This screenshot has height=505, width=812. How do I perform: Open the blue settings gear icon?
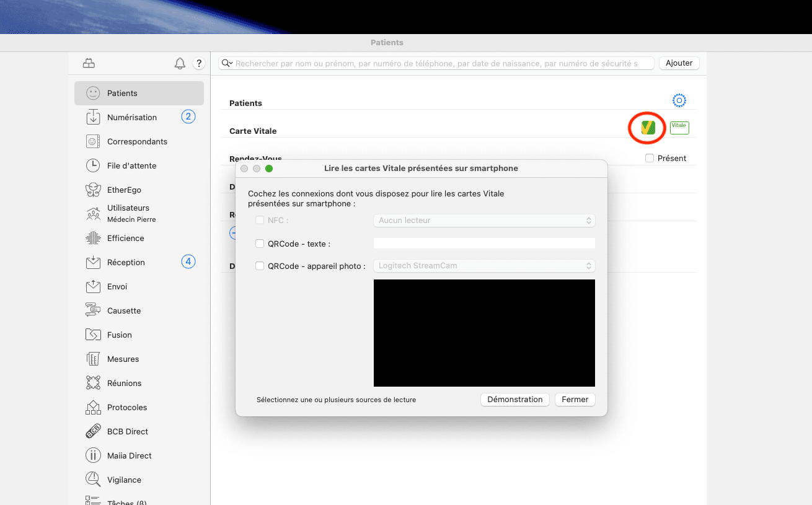(x=679, y=100)
